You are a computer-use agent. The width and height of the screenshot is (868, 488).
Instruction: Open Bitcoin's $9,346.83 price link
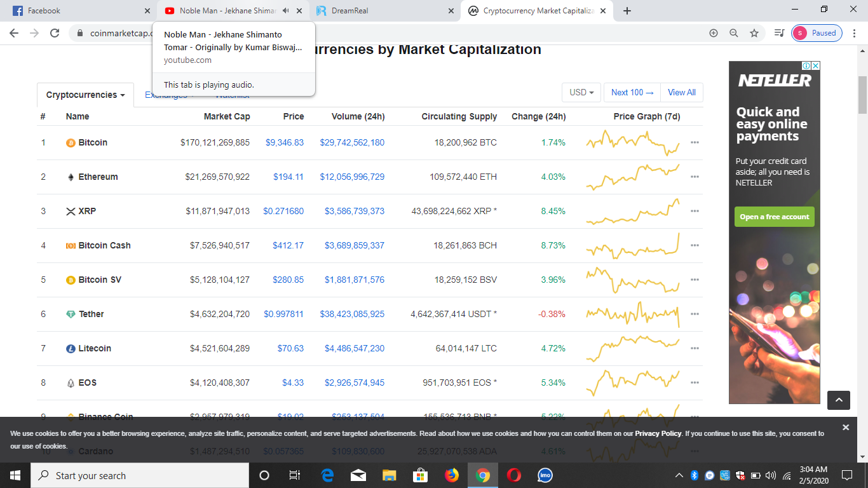(285, 142)
